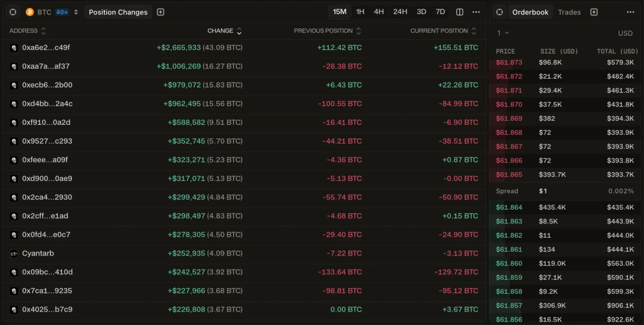Click the Cyantarb profile icon

(14, 254)
